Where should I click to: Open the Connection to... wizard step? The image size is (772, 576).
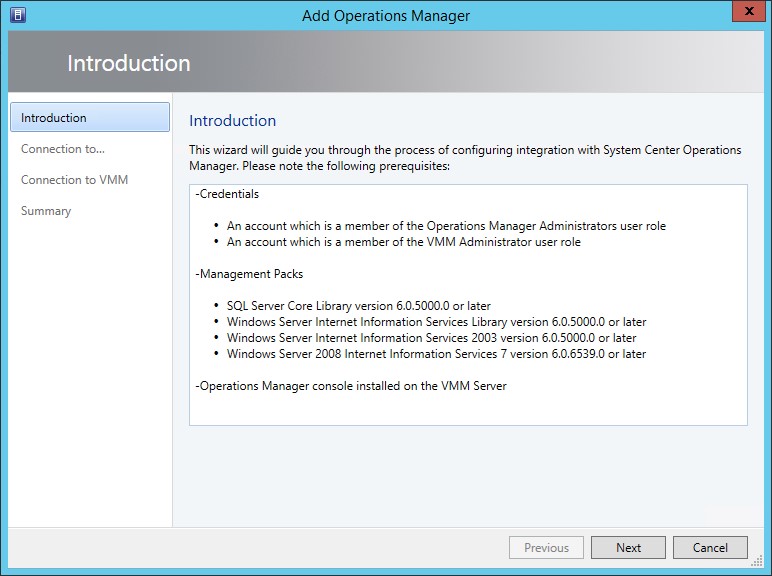pyautogui.click(x=63, y=149)
